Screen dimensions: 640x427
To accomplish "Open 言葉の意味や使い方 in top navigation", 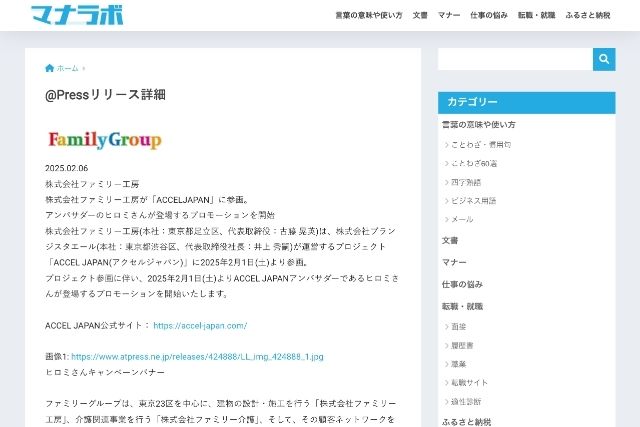I will click(369, 16).
